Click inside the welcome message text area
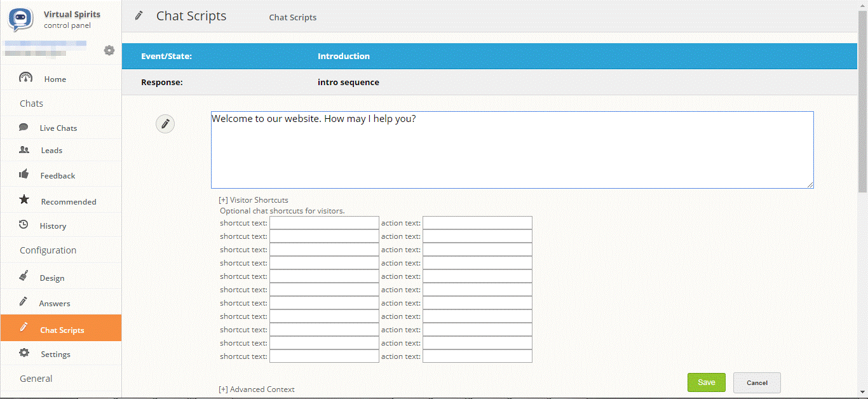The image size is (868, 399). coord(512,149)
